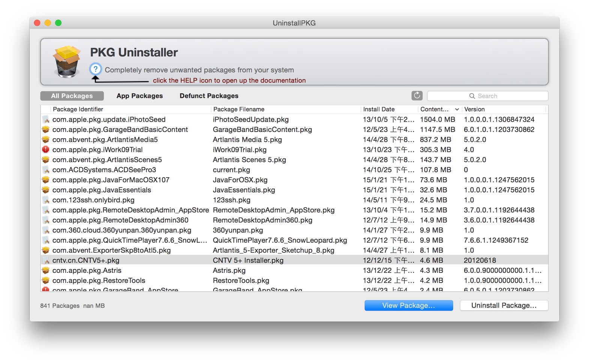This screenshot has width=589, height=364.
Task: Select CNTV 5+ Installer.pkg filename
Action: point(248,260)
